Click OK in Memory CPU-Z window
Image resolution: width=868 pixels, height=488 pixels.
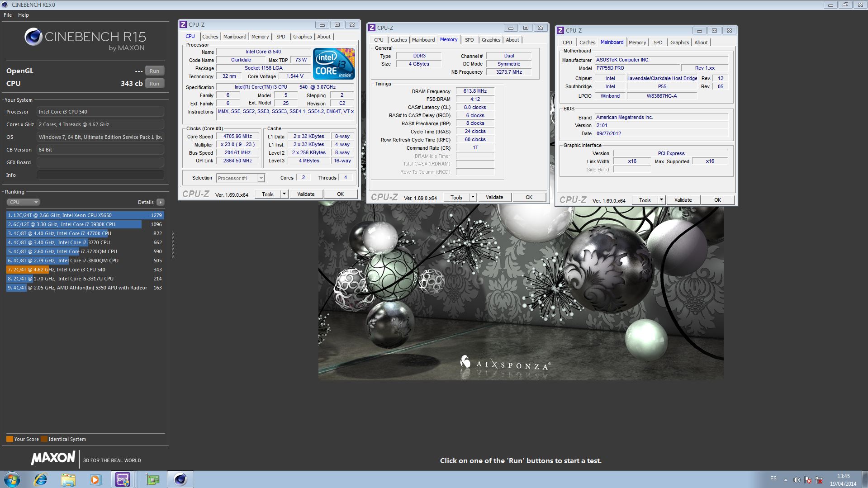(529, 197)
